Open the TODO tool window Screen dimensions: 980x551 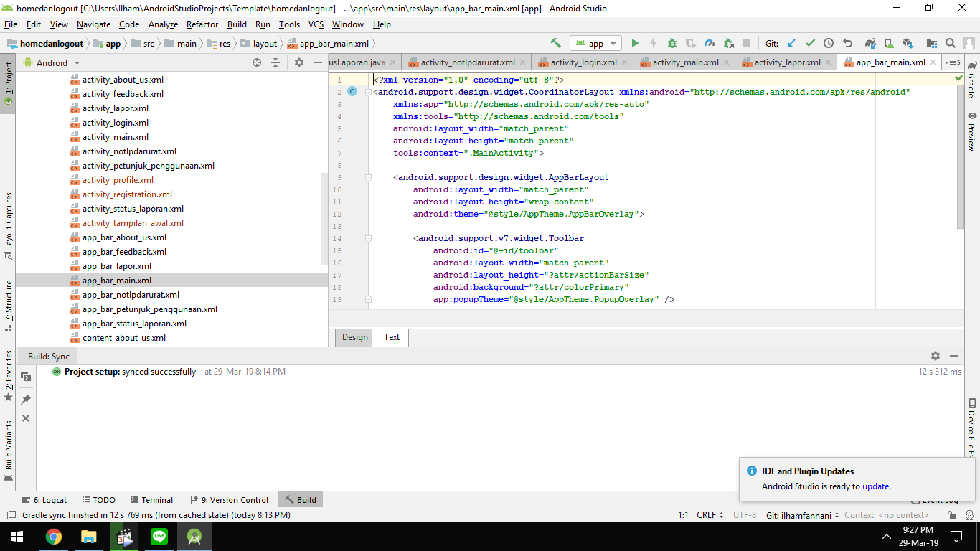98,500
